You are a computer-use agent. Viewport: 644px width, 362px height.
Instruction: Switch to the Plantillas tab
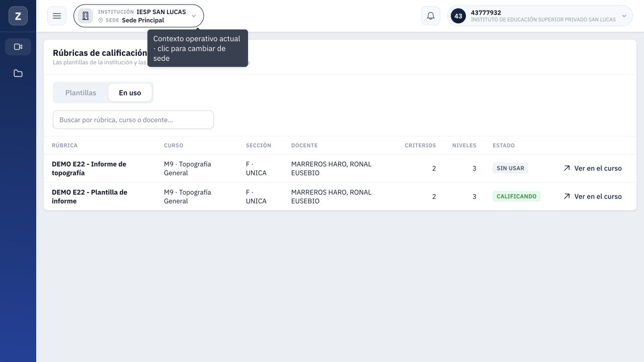[x=80, y=93]
